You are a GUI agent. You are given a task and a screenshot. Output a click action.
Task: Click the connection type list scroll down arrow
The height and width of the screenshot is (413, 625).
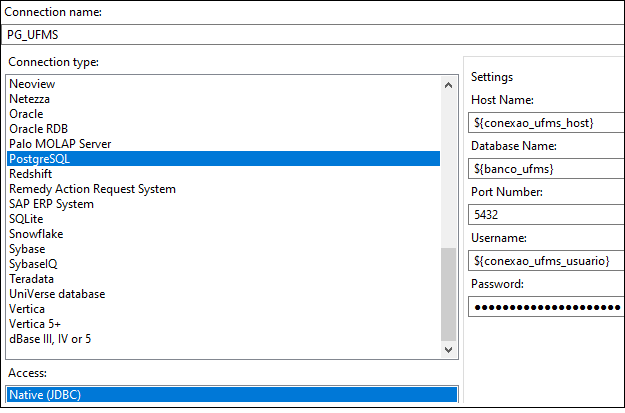[448, 350]
